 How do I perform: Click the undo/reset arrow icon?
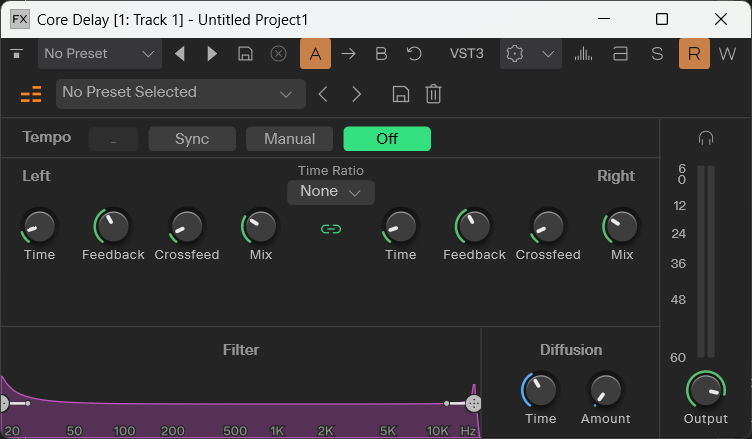[414, 53]
